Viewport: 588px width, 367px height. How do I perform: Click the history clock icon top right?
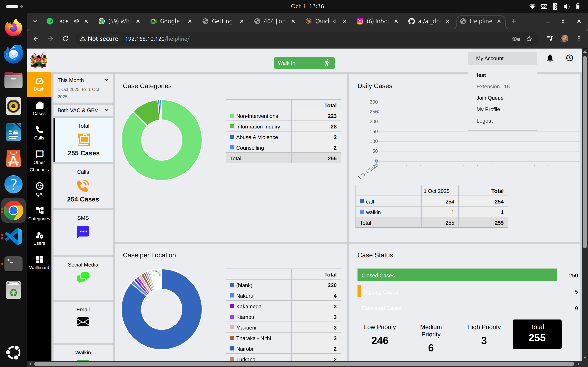tap(569, 58)
